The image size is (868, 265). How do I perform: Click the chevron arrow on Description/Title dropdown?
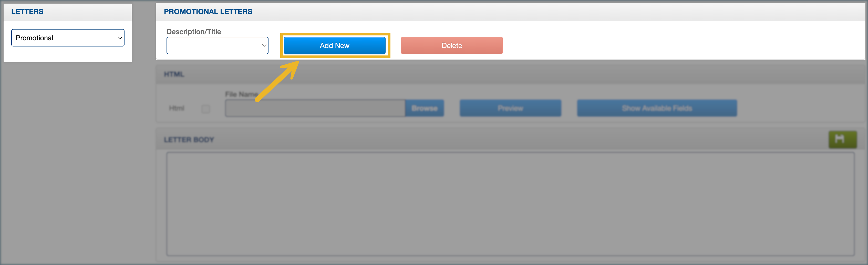click(x=264, y=45)
